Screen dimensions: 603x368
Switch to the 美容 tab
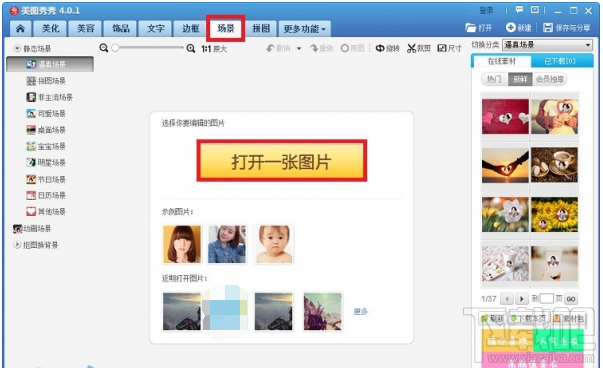coord(85,28)
